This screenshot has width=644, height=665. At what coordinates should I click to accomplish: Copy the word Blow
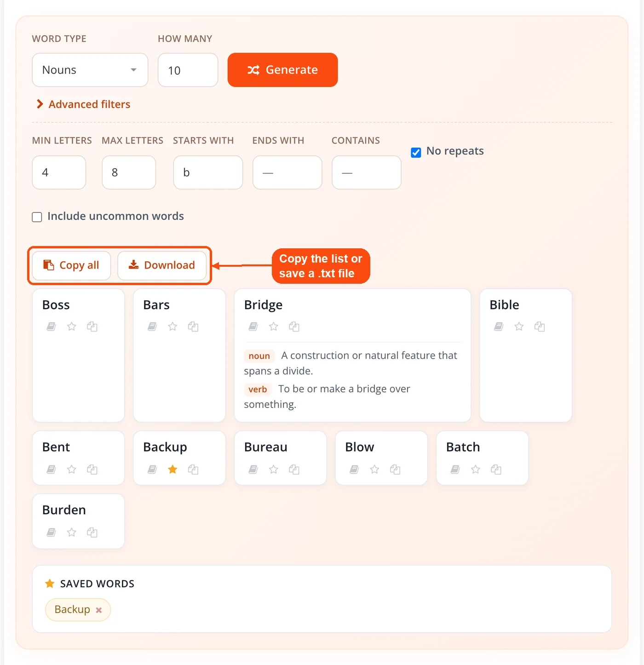[x=395, y=469]
